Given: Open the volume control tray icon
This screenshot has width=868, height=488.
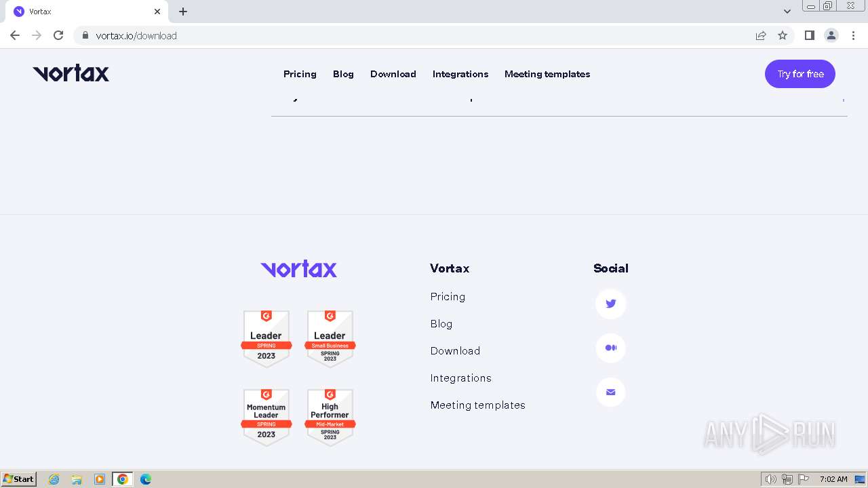Looking at the screenshot, I should pos(771,479).
